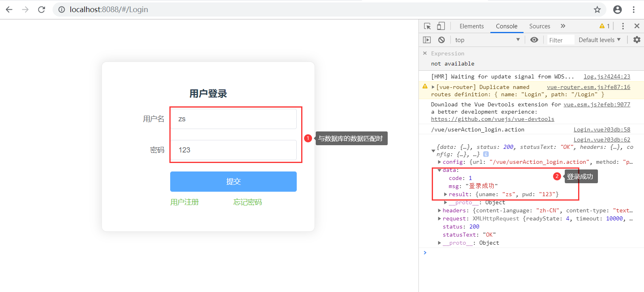
Task: Reload the page with the refresh icon
Action: (x=41, y=9)
